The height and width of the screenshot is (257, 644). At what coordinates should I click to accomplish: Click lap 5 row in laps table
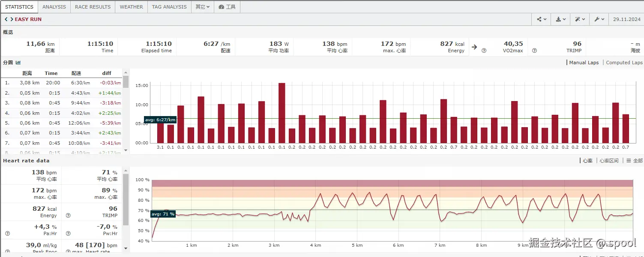[x=62, y=123]
